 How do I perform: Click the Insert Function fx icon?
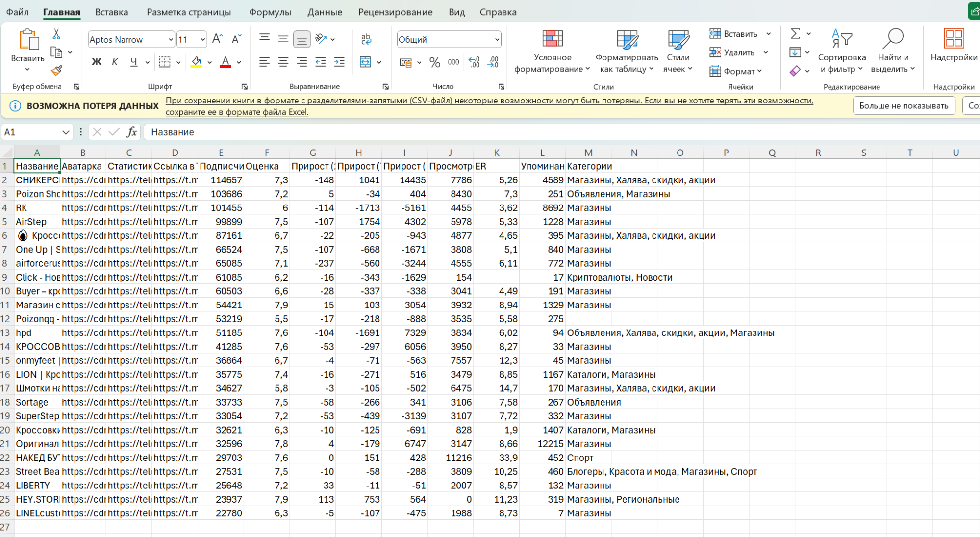tap(131, 132)
